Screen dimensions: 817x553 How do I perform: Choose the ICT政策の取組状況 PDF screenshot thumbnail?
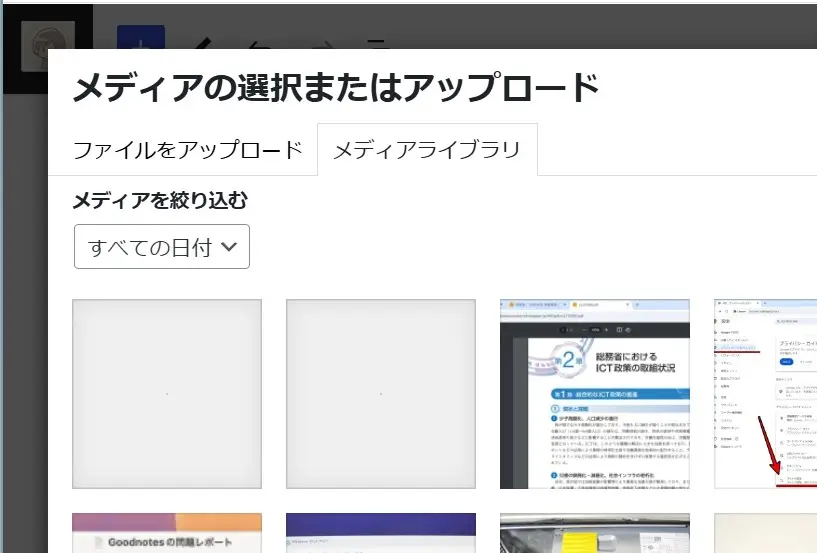click(595, 394)
